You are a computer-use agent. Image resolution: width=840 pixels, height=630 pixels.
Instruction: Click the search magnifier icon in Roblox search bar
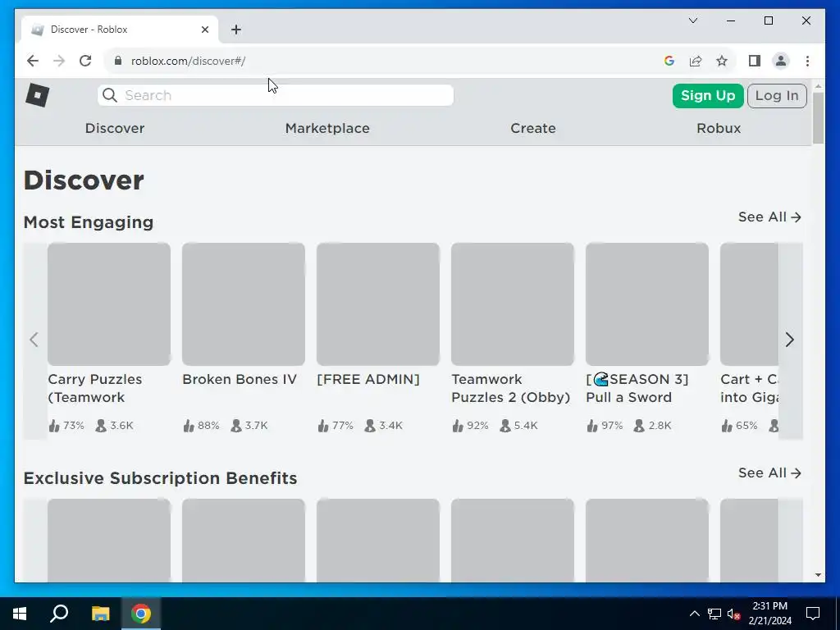110,95
